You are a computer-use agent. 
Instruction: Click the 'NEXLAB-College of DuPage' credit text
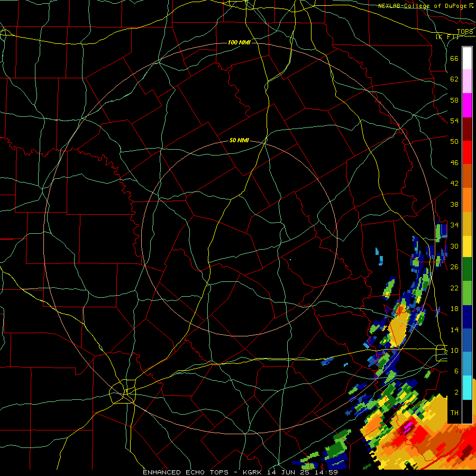[x=423, y=6]
